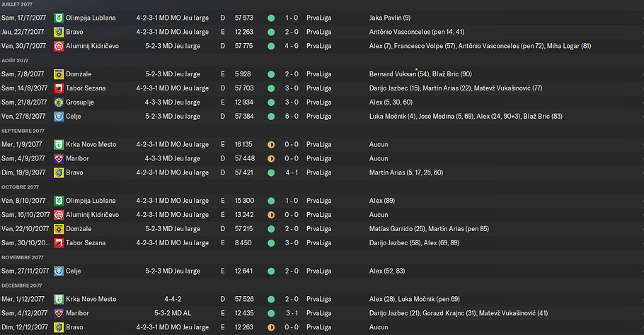Open the 4-1 result against Bravo

click(292, 172)
